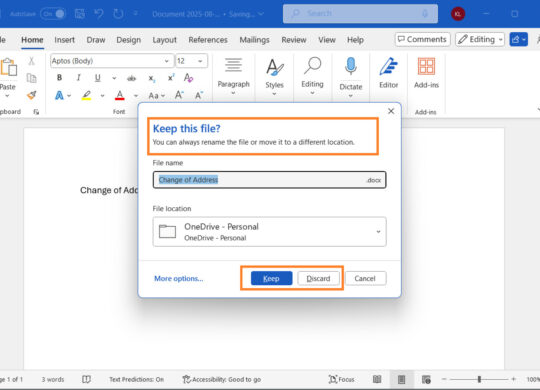Click the Comments button

423,39
